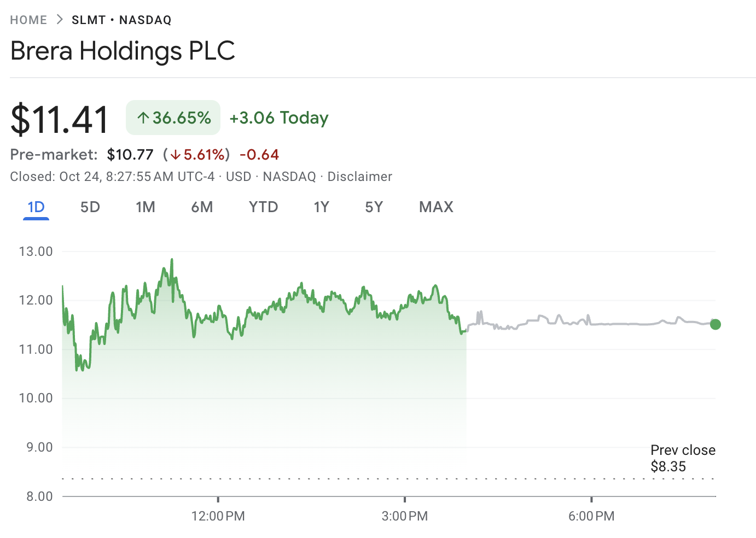Click the HOME breadcrumb link
The height and width of the screenshot is (538, 756).
coord(28,20)
